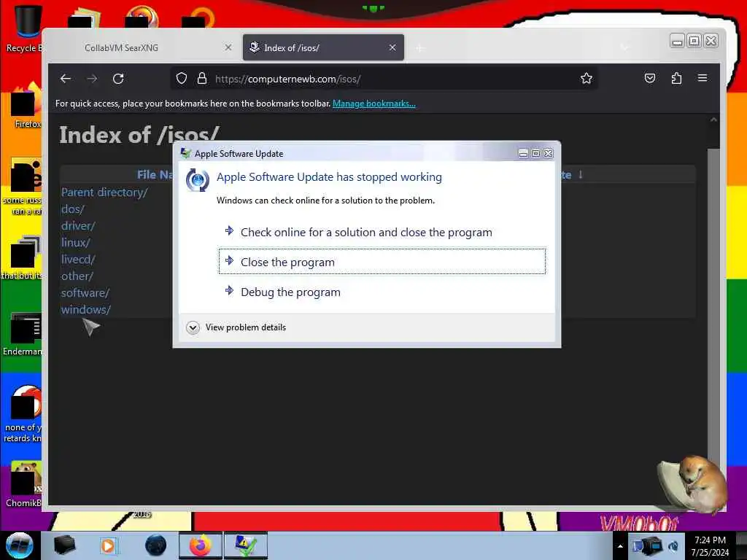747x560 pixels.
Task: Select the Index of /isos/ tab
Action: tap(323, 47)
